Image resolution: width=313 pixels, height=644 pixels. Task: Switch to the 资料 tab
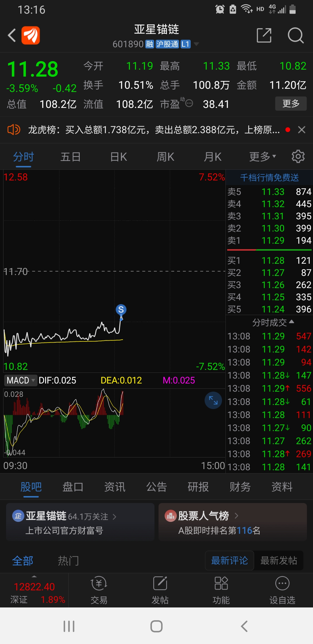pyautogui.click(x=282, y=487)
